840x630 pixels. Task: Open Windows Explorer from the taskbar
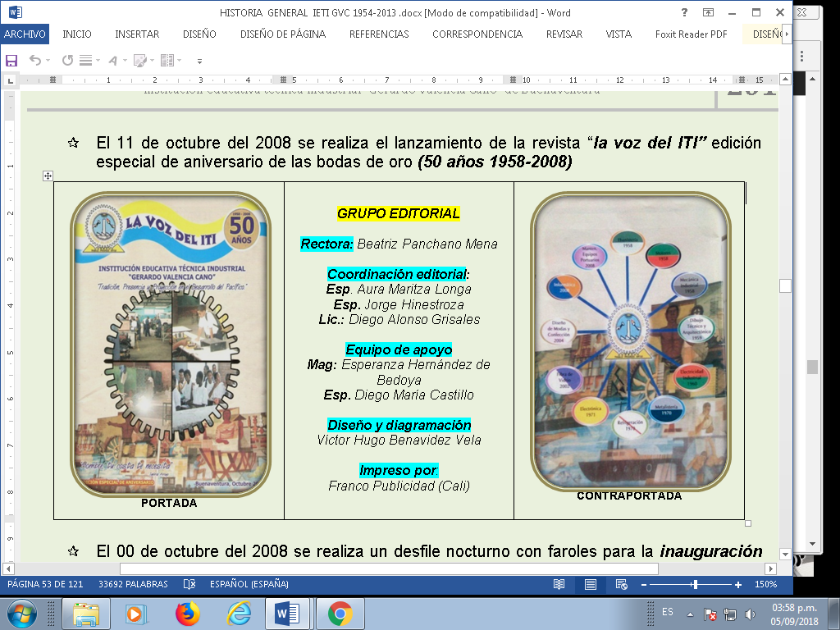[x=86, y=614]
